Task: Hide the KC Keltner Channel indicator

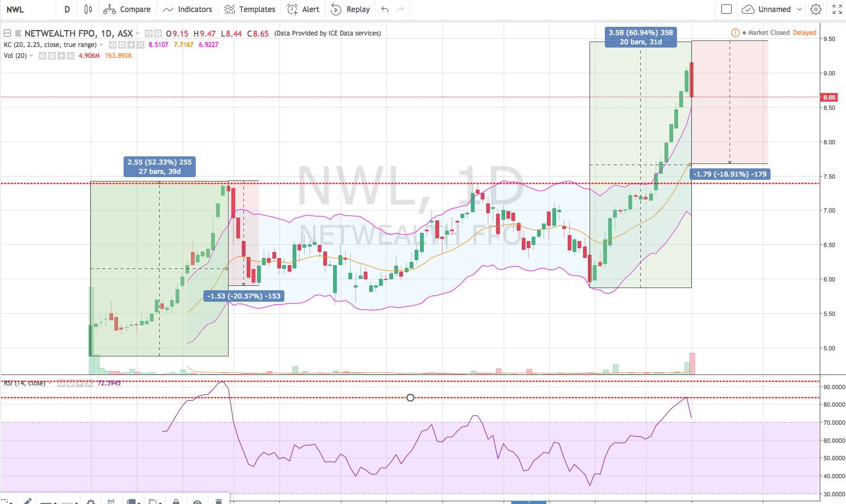Action: pos(113,45)
